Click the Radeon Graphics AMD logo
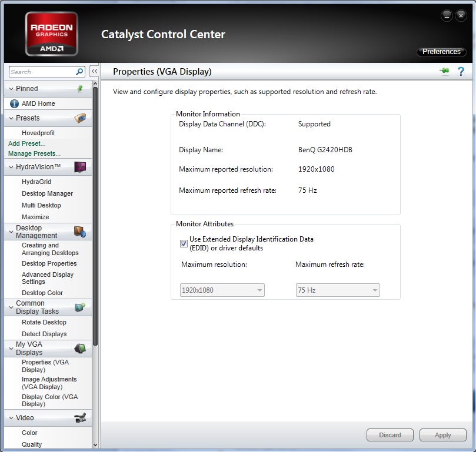 tap(52, 34)
